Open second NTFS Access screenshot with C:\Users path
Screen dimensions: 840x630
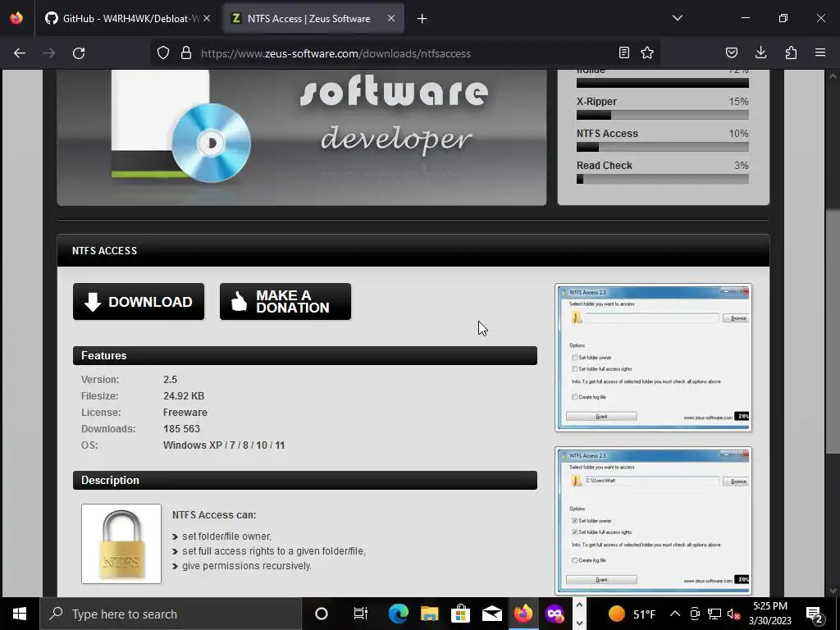(654, 520)
